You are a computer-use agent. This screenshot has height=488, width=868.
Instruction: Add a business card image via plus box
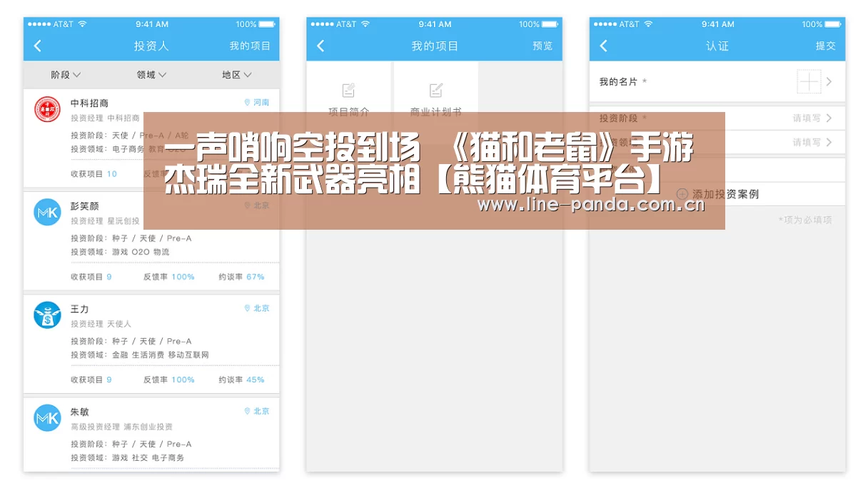809,82
